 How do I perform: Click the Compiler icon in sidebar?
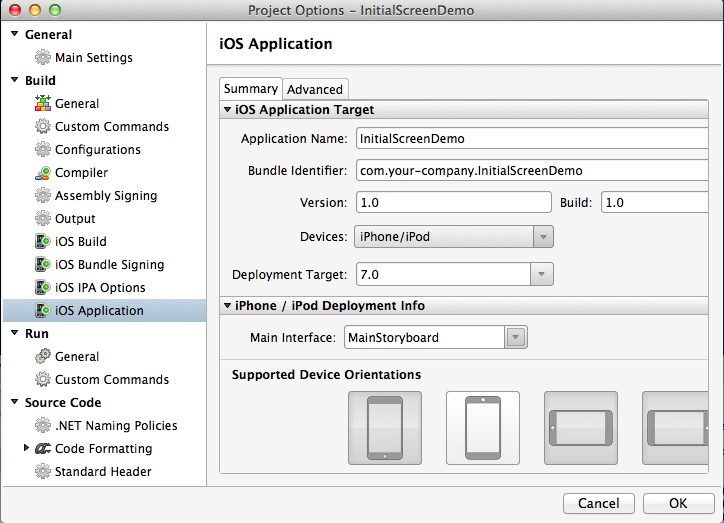[43, 173]
